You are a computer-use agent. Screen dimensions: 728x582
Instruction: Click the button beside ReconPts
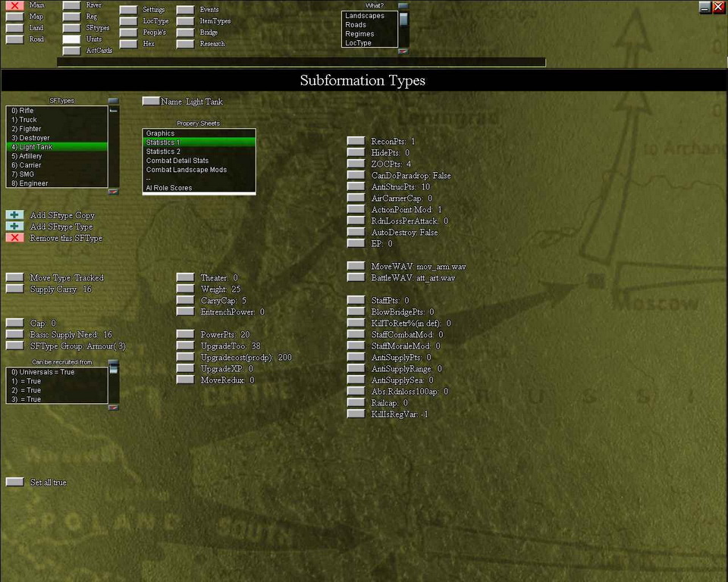coord(356,141)
